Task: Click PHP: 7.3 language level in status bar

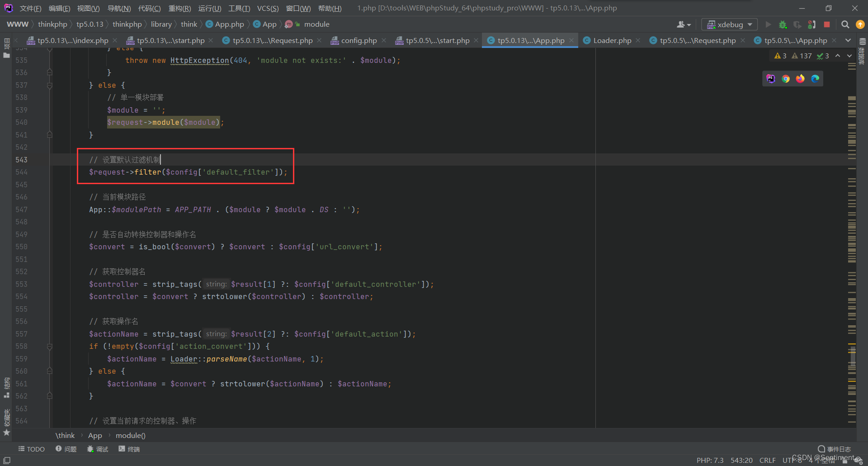Action: tap(710, 460)
